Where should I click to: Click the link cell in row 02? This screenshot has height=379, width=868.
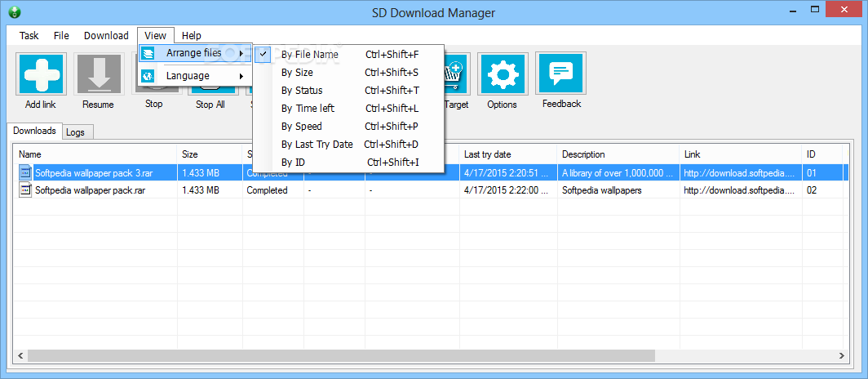pos(739,190)
